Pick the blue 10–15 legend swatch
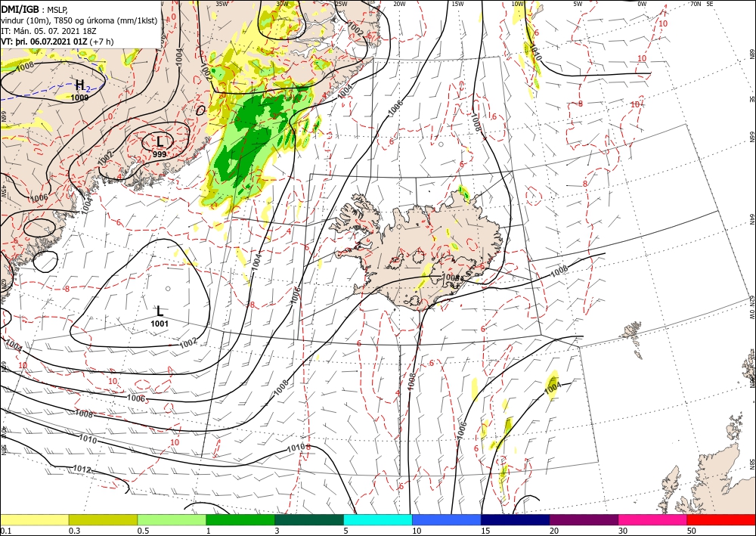This screenshot has height=536, width=756. [x=447, y=519]
